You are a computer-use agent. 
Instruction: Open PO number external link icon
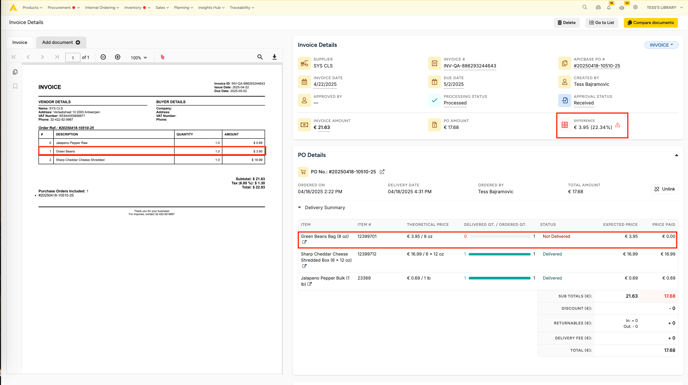382,172
